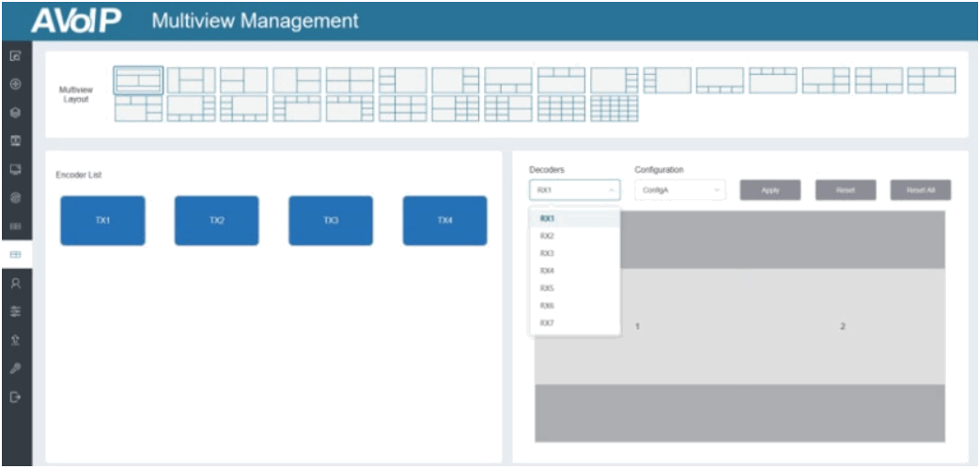Image resolution: width=980 pixels, height=469 pixels.
Task: Click the concentric circles icon in the sidebar
Action: (x=16, y=197)
